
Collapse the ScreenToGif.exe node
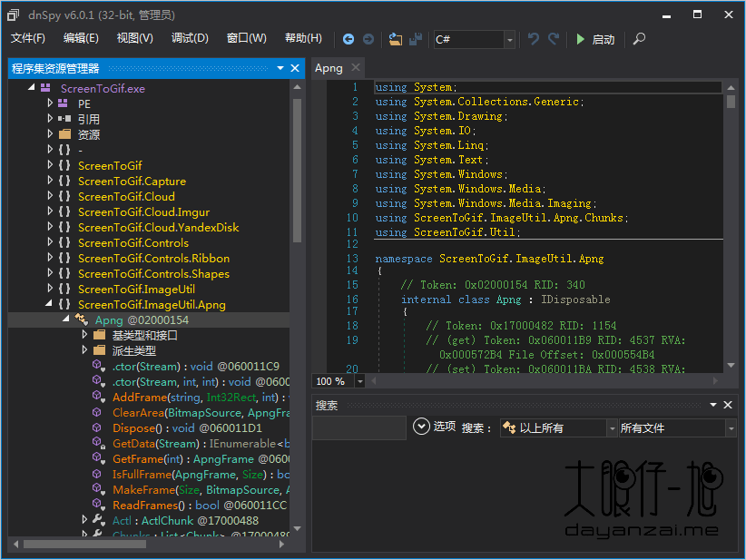(x=32, y=87)
